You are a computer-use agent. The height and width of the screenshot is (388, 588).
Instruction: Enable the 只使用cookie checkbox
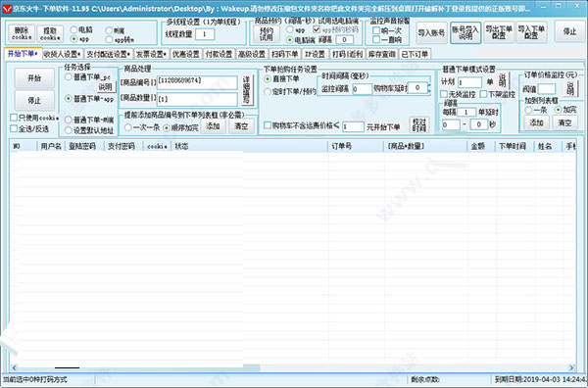click(14, 118)
